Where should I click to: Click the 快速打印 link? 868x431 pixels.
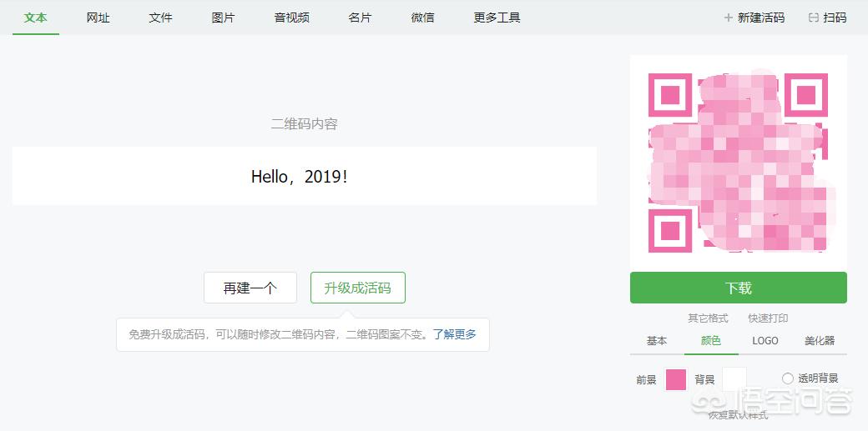tap(768, 318)
